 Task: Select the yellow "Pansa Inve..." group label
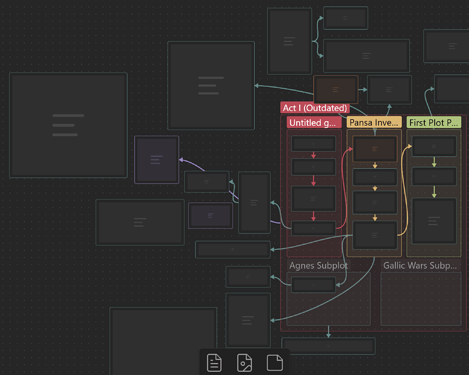374,123
